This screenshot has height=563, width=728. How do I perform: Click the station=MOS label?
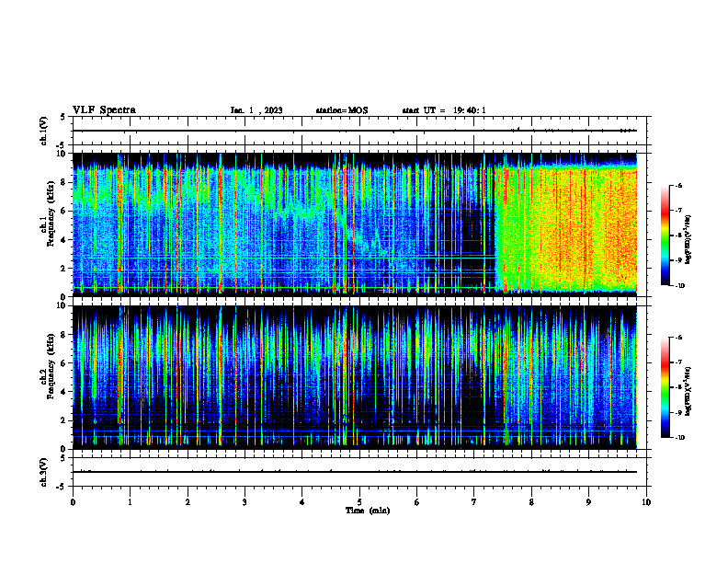[342, 110]
